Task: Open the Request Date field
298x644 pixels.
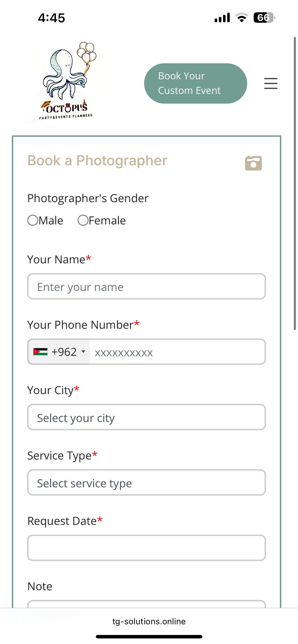Action: tap(146, 548)
